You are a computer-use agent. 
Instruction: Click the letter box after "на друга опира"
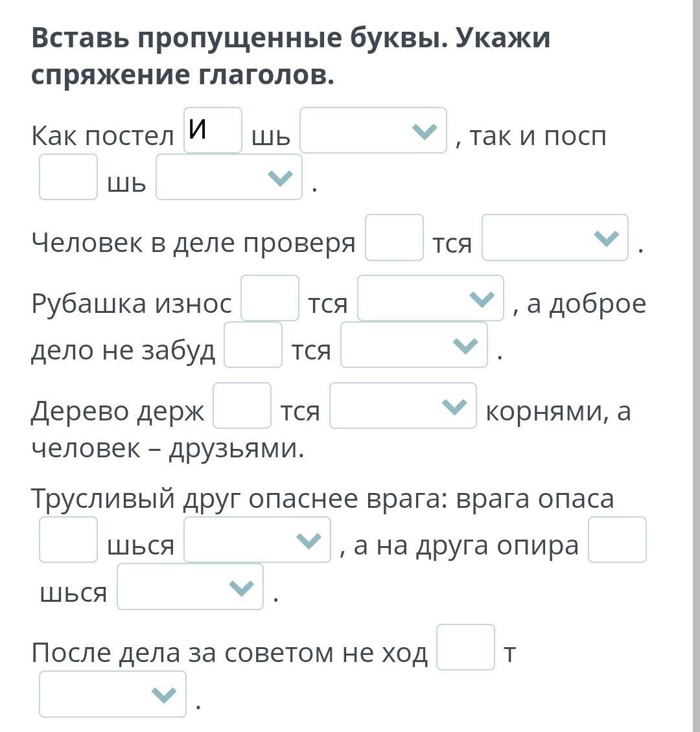click(617, 539)
